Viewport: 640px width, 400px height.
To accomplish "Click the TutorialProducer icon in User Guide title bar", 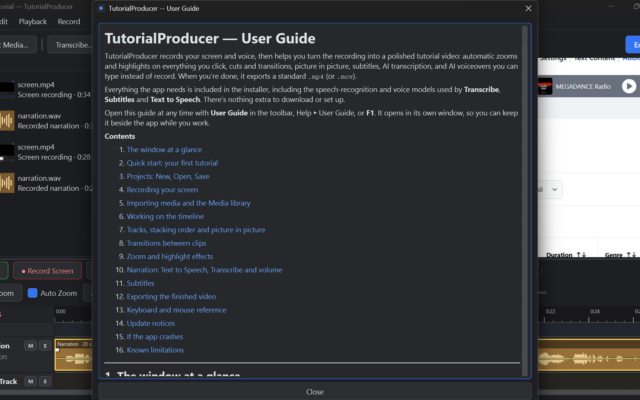I will click(101, 8).
